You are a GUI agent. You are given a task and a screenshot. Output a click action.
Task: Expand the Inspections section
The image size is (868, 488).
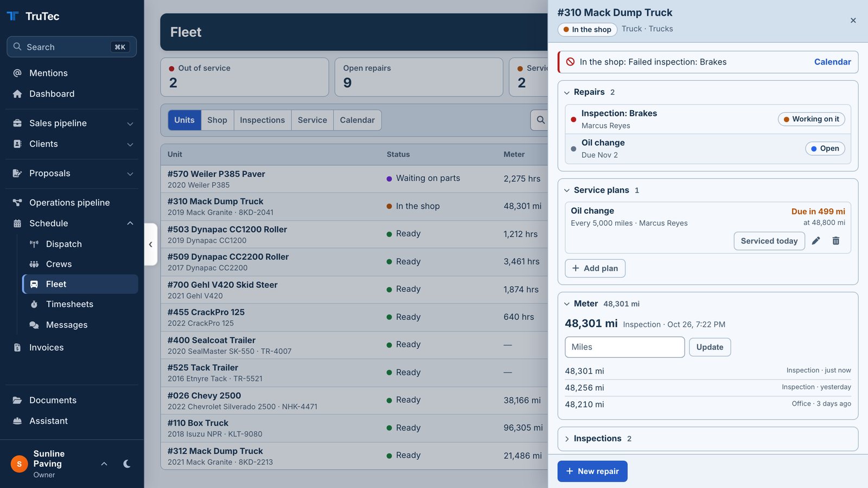click(x=567, y=439)
